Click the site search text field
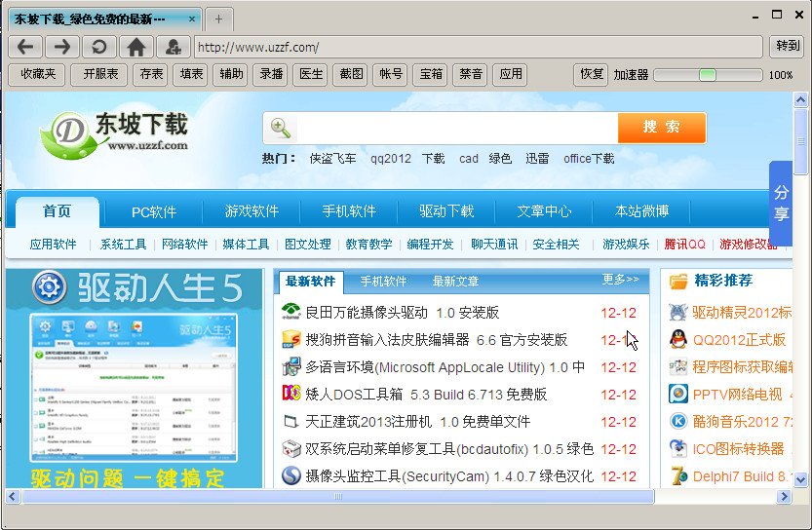This screenshot has height=530, width=812. [x=457, y=128]
